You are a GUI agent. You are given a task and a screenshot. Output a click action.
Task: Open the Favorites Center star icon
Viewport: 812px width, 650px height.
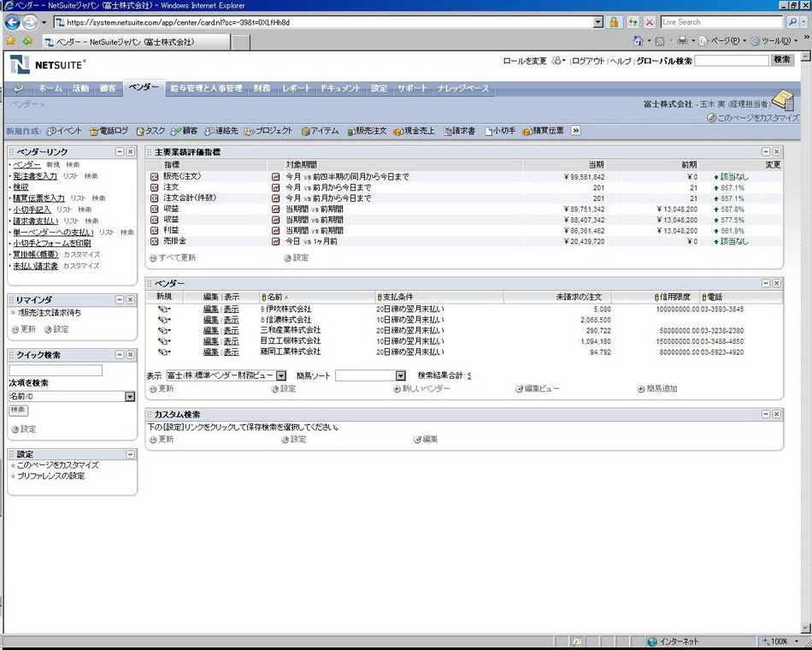(x=10, y=40)
